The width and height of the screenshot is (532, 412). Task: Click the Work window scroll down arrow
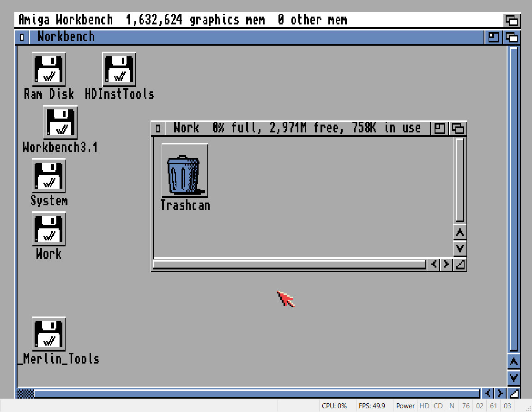click(x=460, y=249)
